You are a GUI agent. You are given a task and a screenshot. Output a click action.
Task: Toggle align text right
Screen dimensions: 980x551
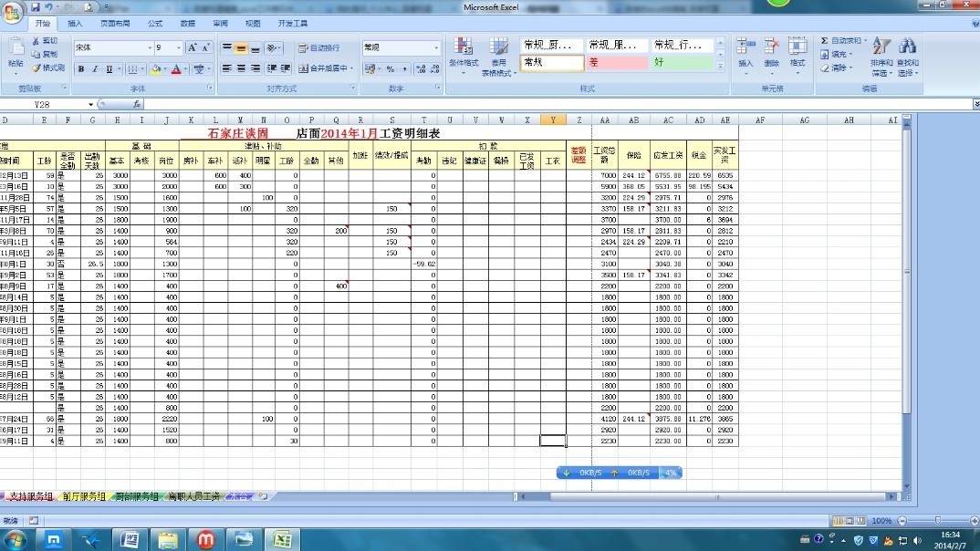point(255,68)
